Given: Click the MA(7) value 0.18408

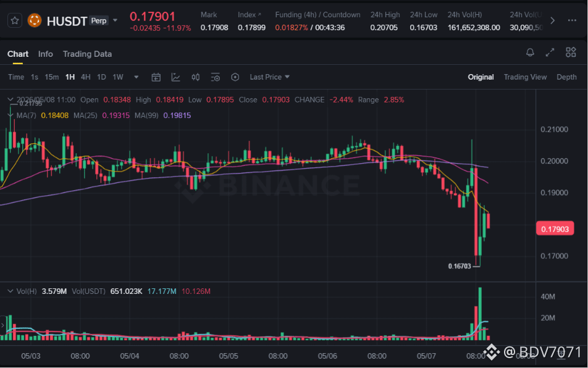Looking at the screenshot, I should point(55,115).
